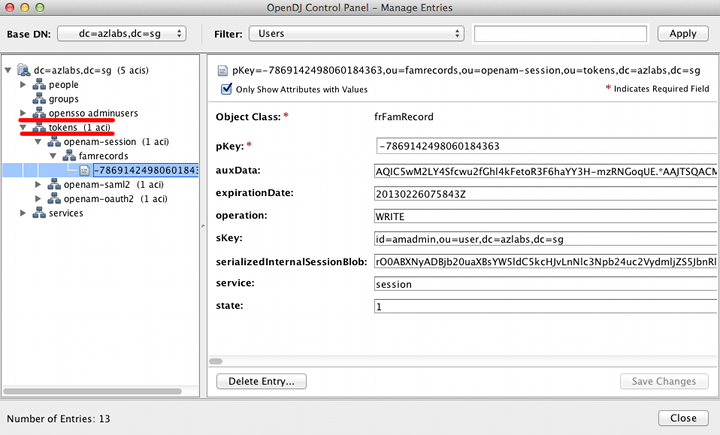Click the serializedInternalSessionBlob value field
Image resolution: width=720 pixels, height=435 pixels.
tap(546, 261)
